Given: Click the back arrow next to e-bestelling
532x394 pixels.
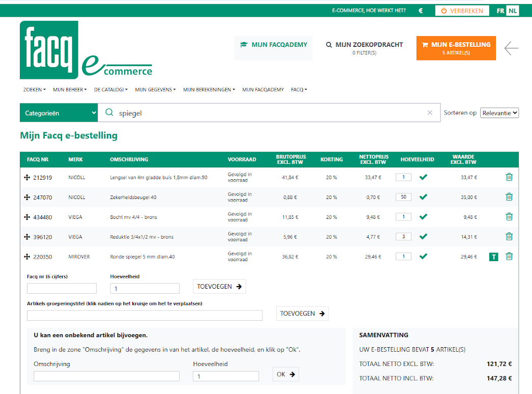Looking at the screenshot, I should (x=511, y=48).
